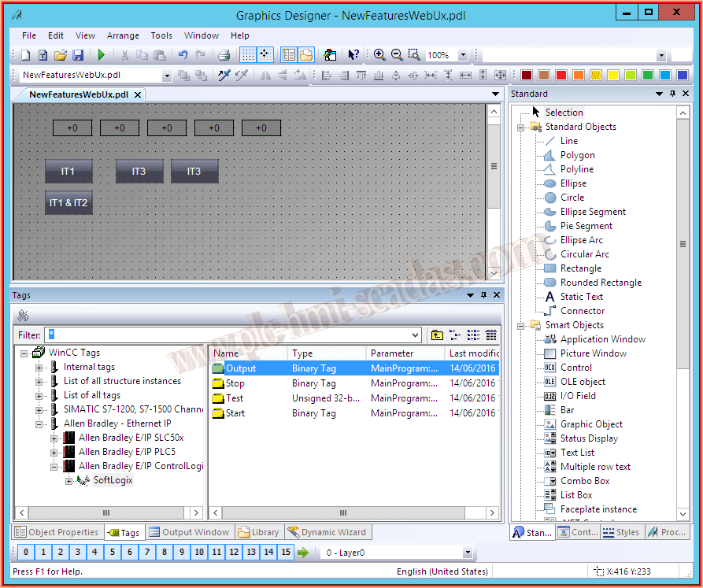
Task: Pick the red color swatch
Action: [x=561, y=76]
